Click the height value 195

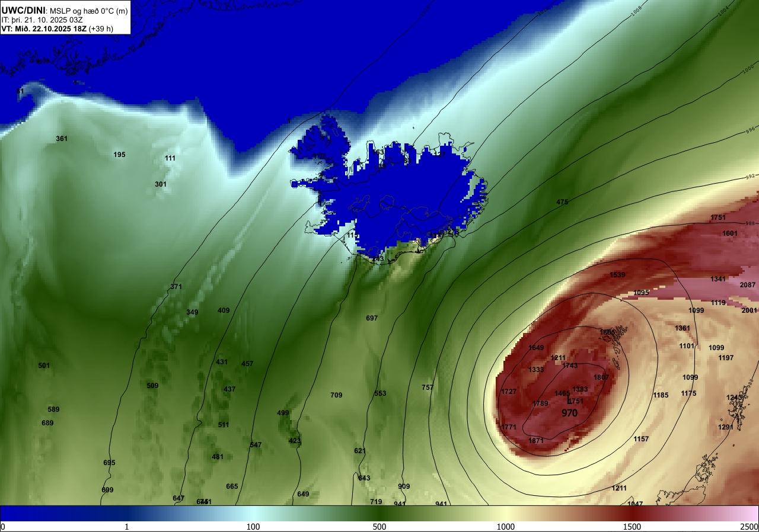pyautogui.click(x=119, y=155)
